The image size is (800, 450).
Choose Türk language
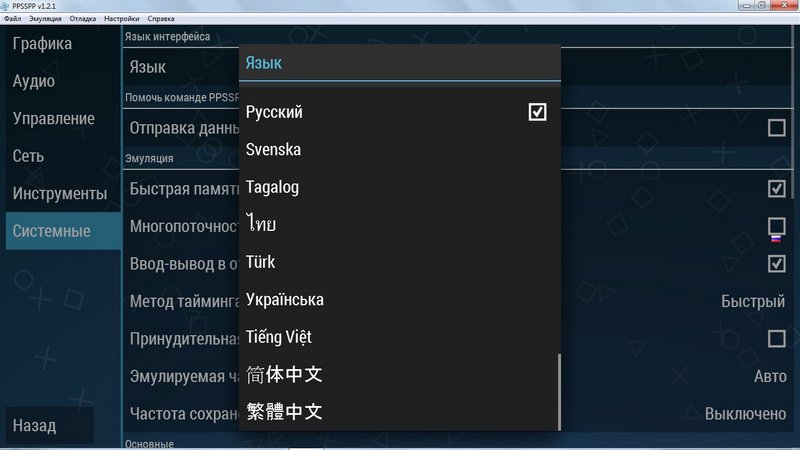point(399,262)
